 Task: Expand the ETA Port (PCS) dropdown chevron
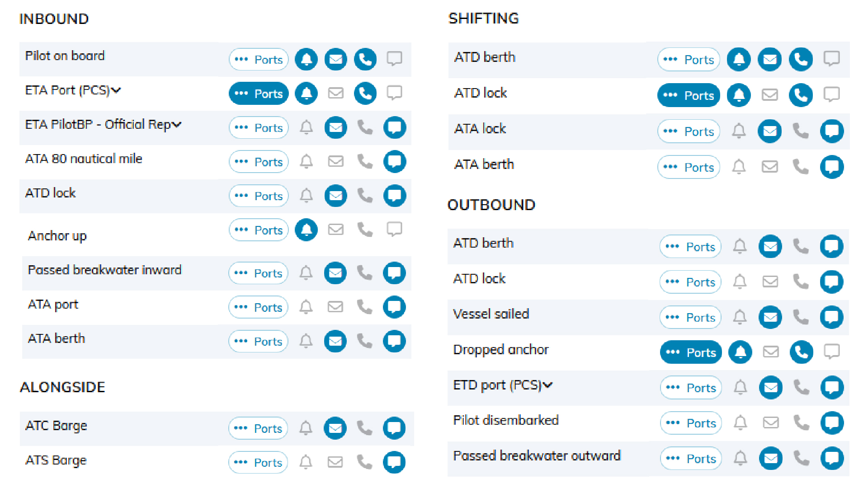(116, 90)
